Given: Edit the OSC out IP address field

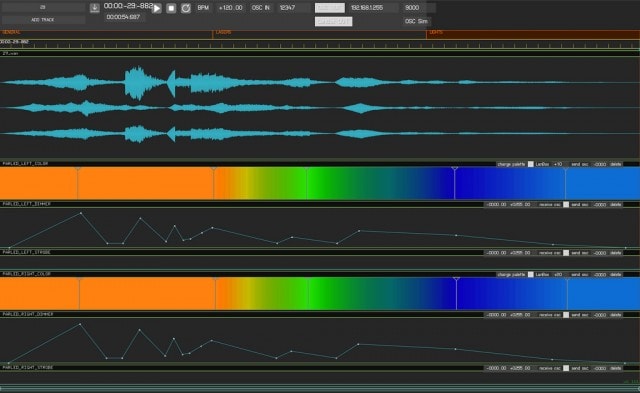Looking at the screenshot, I should pyautogui.click(x=373, y=8).
